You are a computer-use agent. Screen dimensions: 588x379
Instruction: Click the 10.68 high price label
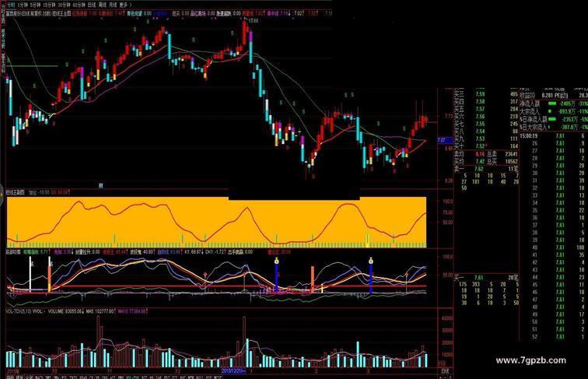253,21
